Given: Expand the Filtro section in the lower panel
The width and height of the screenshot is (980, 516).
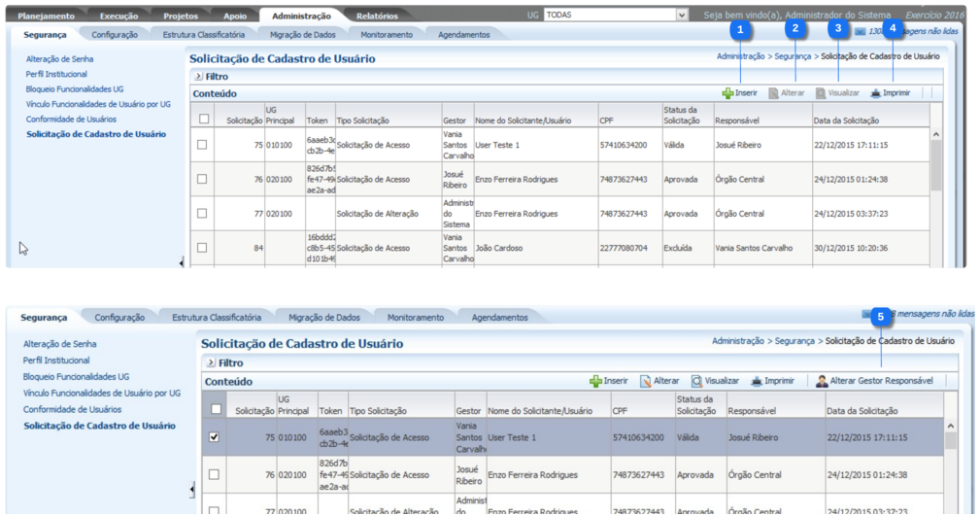Looking at the screenshot, I should coord(210,362).
